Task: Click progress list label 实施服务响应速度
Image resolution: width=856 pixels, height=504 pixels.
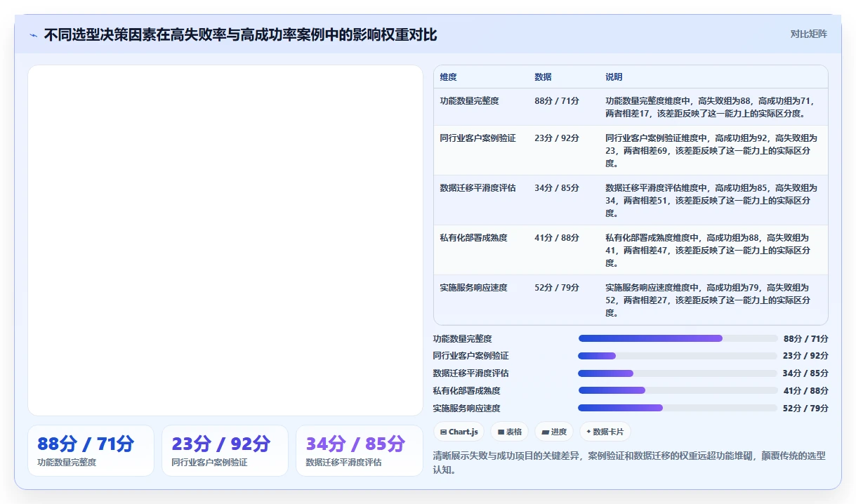Action: click(467, 408)
